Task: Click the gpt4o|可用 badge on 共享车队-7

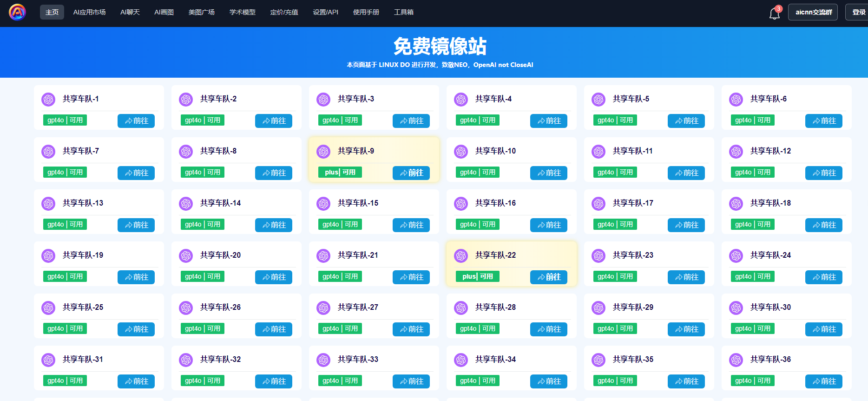Action: pos(65,172)
